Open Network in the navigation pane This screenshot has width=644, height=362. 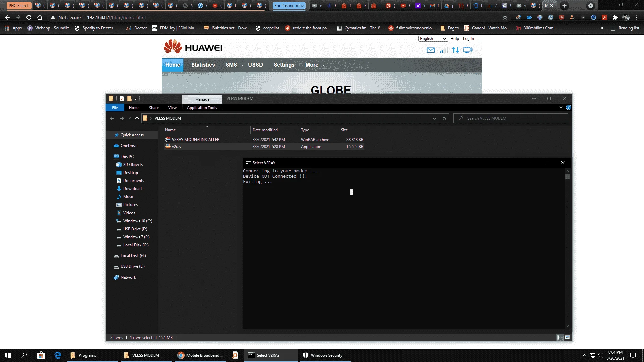[128, 277]
